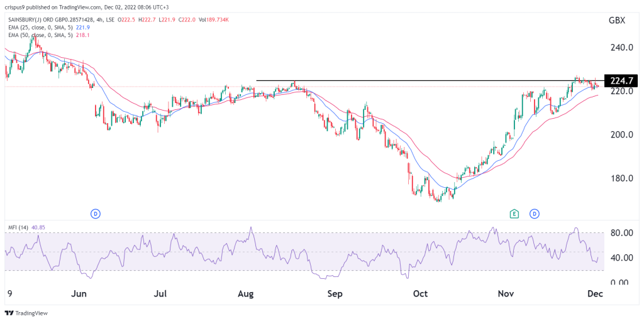This screenshot has height=321, width=644.
Task: Click the Jun label on time axis
Action: [x=79, y=294]
